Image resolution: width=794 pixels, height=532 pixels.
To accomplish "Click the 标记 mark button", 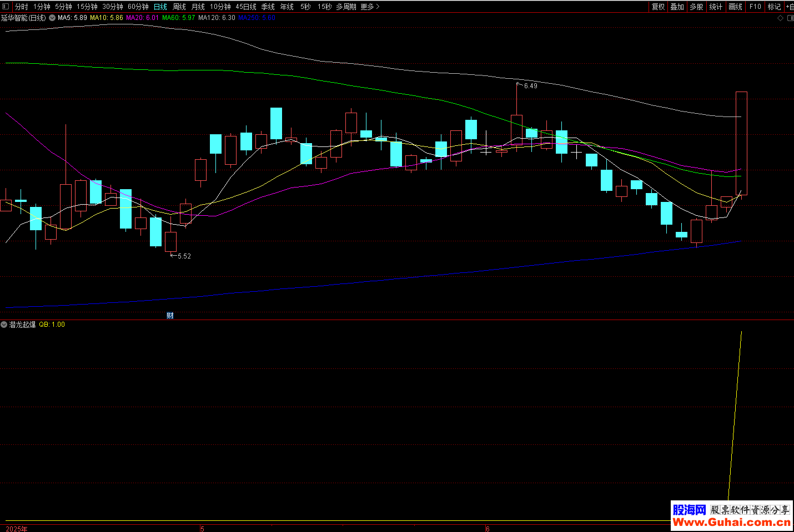I will point(774,7).
